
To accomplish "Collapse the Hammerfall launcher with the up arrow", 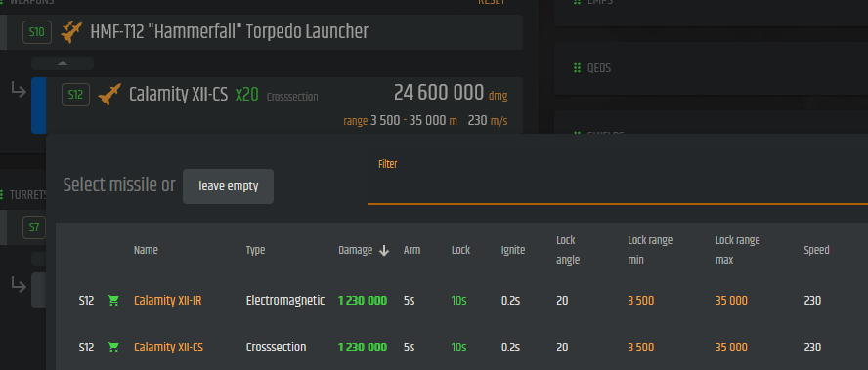I will pyautogui.click(x=63, y=63).
